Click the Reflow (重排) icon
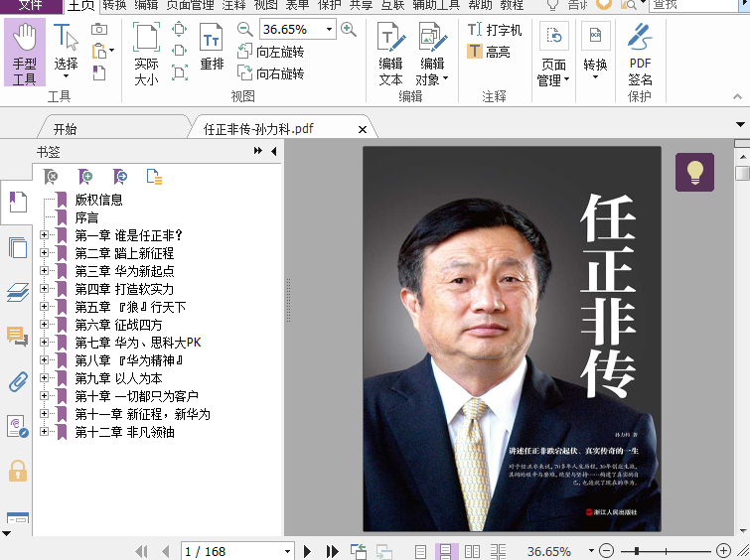The width and height of the screenshot is (750, 560). [x=211, y=48]
